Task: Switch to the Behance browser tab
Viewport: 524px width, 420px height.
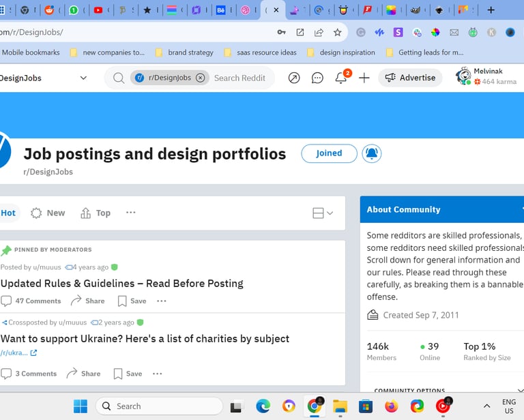Action: 221,10
